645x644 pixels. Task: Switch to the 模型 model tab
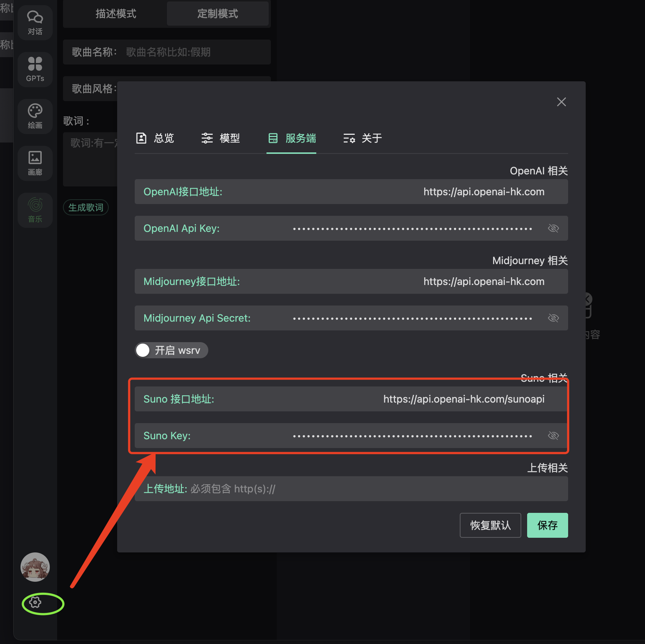click(221, 138)
